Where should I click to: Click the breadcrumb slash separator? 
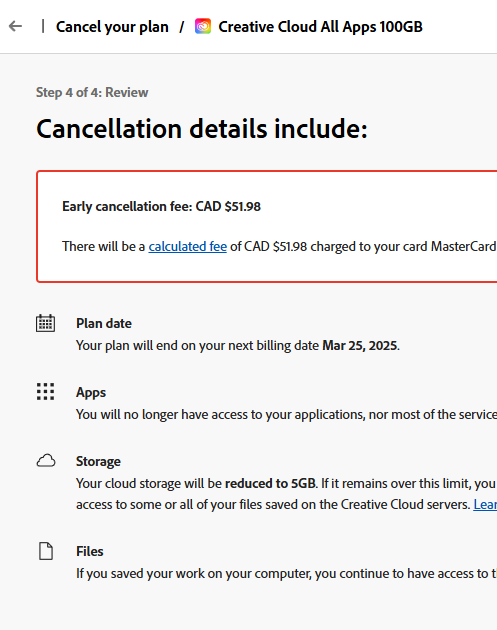click(182, 27)
